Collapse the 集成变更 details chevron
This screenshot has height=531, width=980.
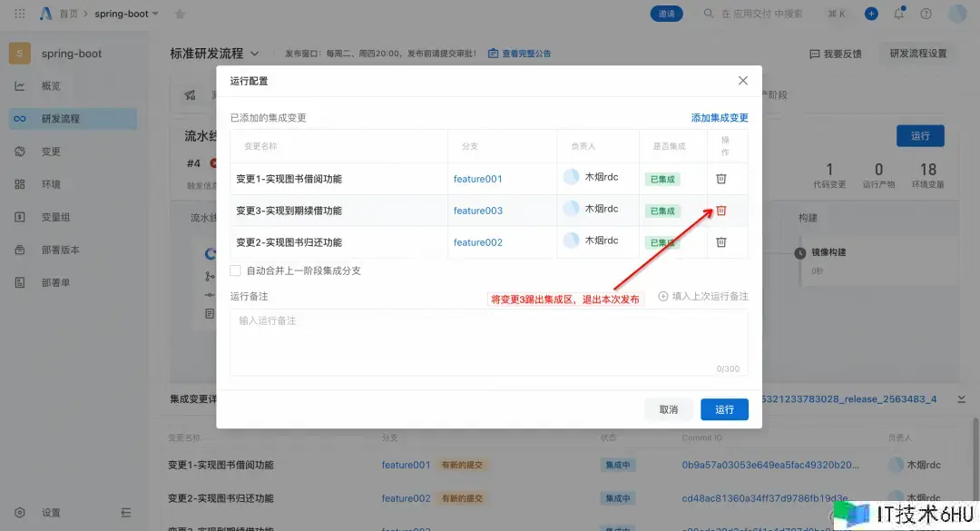(961, 399)
